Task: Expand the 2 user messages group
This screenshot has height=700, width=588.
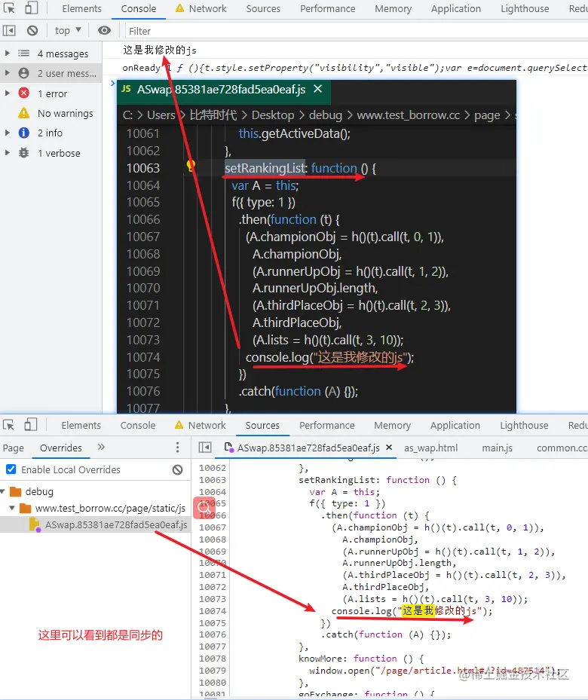Action: 7,73
